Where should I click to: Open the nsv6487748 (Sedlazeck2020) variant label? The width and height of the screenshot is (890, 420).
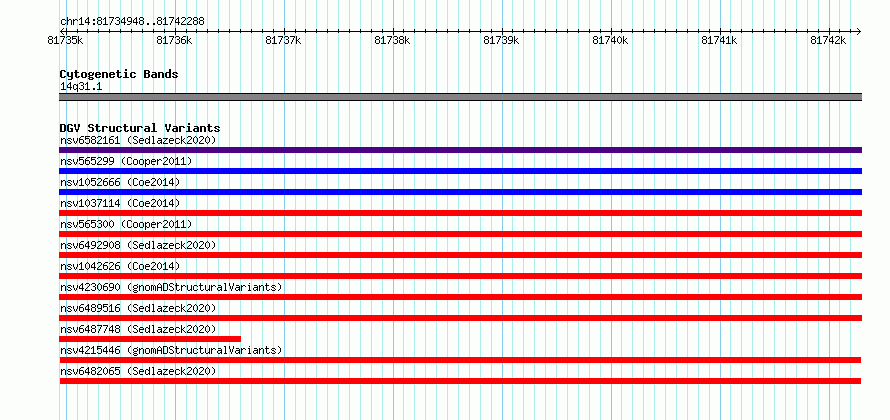pos(138,329)
